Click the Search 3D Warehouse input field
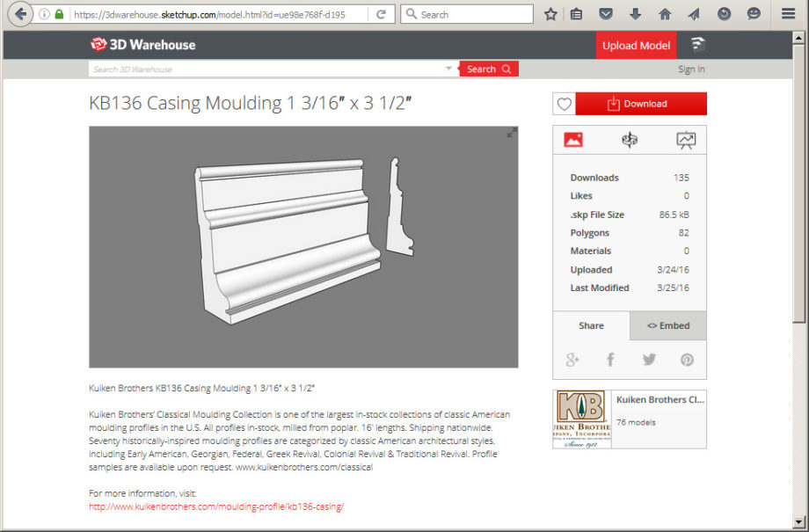This screenshot has width=809, height=532. point(264,69)
